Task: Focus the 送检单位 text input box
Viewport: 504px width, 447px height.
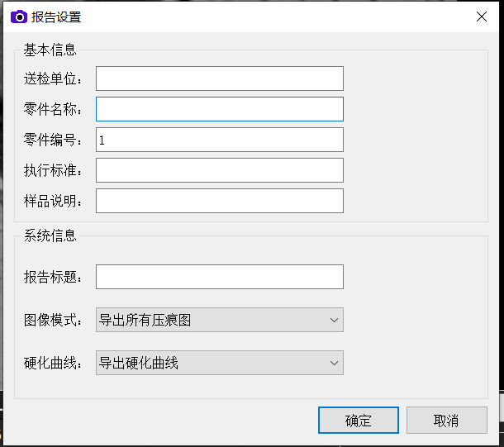Action: (x=219, y=78)
